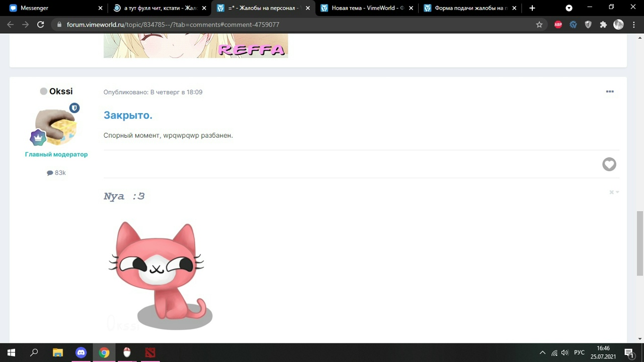The width and height of the screenshot is (644, 362).
Task: Click the 'Главный модератор' rank link
Action: click(x=56, y=154)
